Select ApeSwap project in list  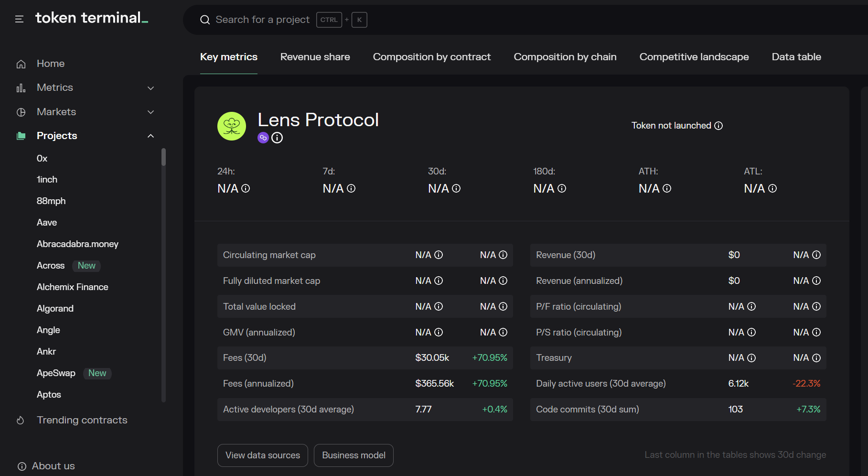56,373
